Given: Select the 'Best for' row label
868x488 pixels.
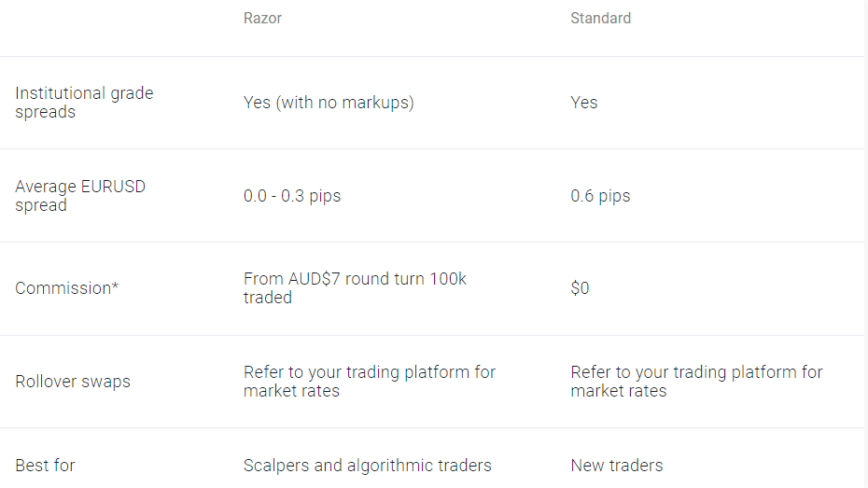Looking at the screenshot, I should 45,466.
